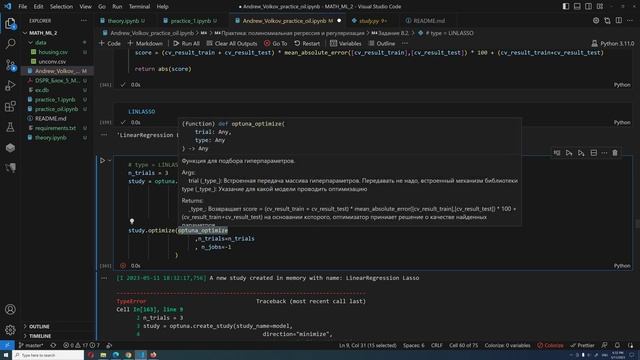Viewport: 640px width, 360px height.
Task: Run cell by line icon
Action: click(557, 153)
